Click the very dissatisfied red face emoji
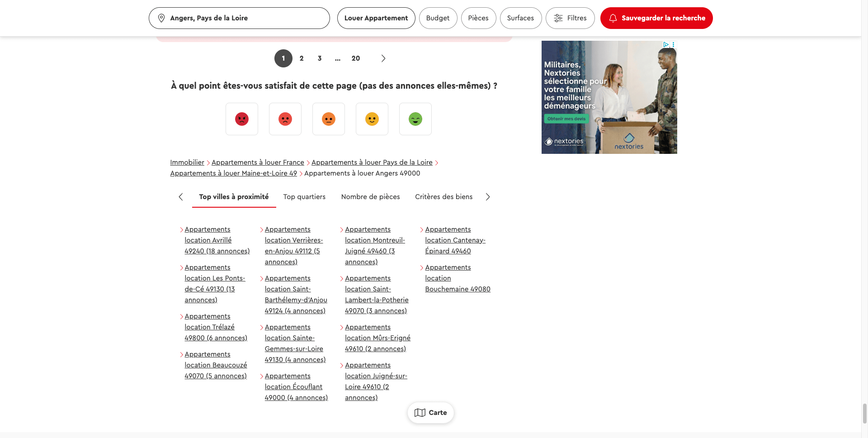 point(242,119)
